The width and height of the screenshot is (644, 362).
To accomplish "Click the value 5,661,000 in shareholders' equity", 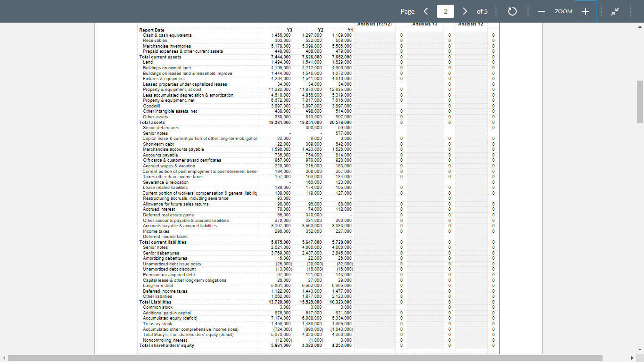I will pos(281,346).
